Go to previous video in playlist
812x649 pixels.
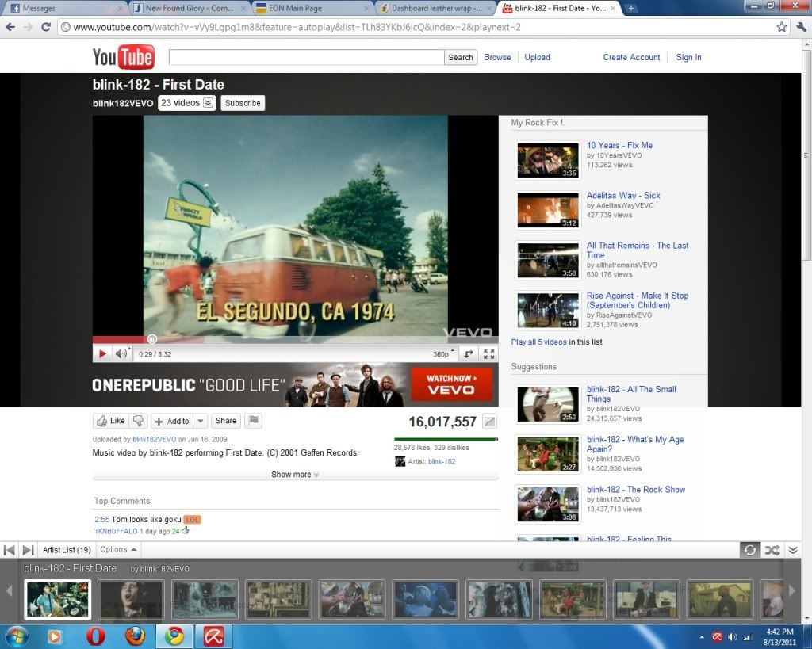[10, 549]
